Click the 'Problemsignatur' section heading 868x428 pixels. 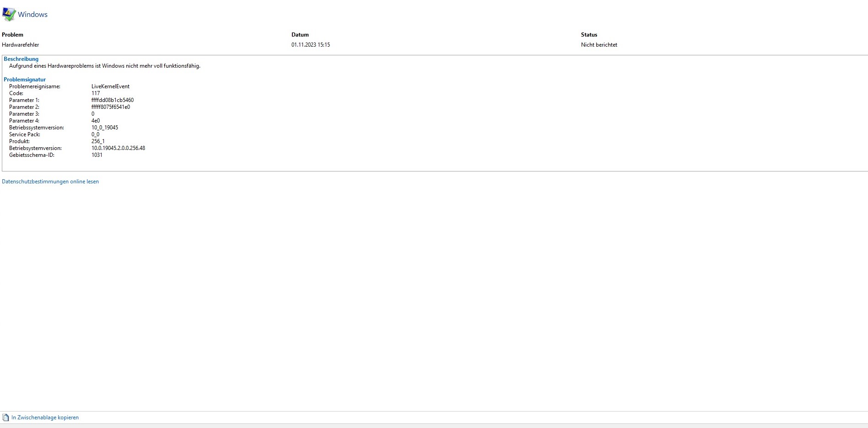pyautogui.click(x=25, y=80)
